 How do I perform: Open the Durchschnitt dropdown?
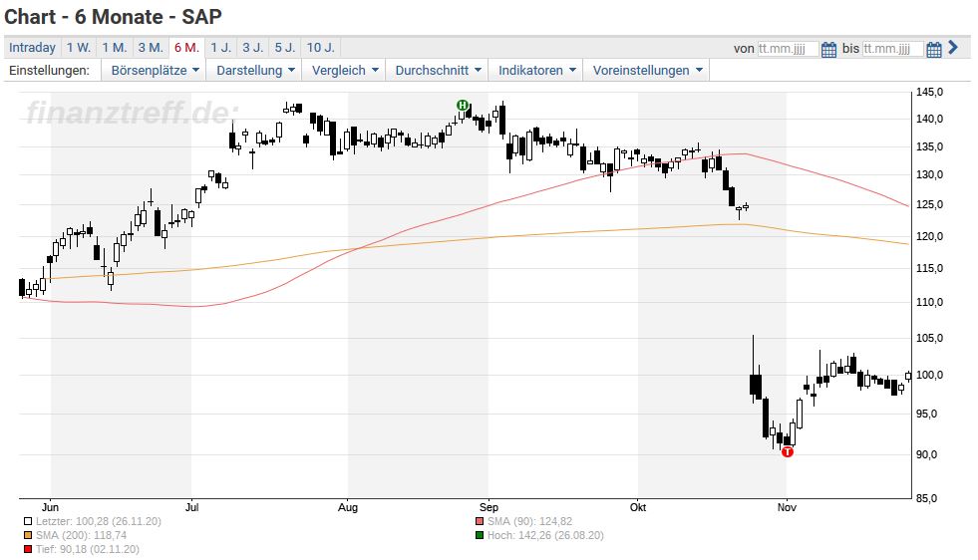tap(438, 71)
